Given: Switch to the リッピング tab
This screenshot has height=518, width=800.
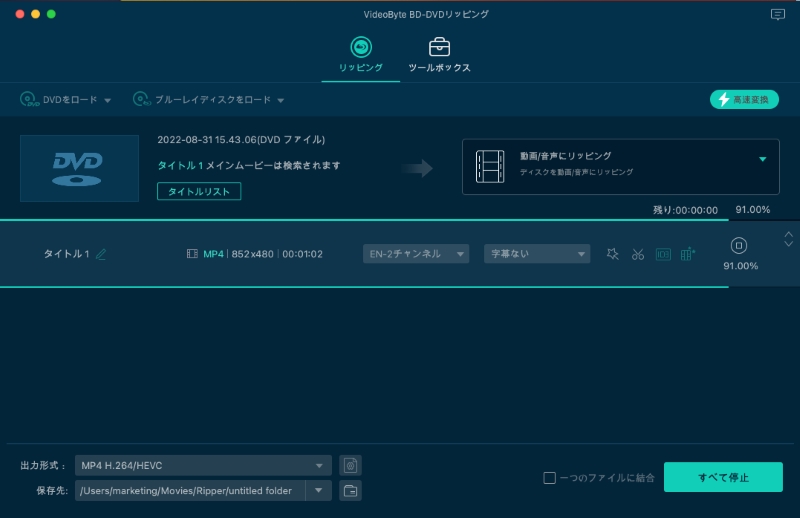Looking at the screenshot, I should (x=361, y=55).
